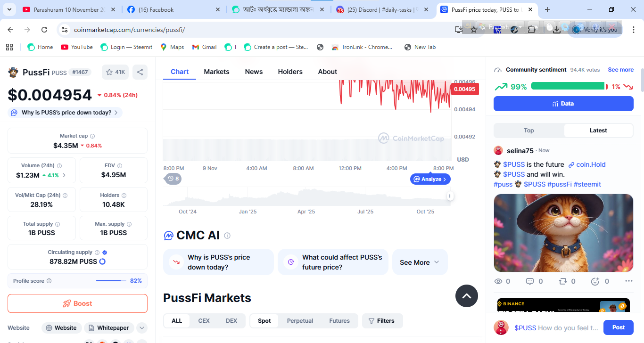Click the Holders info icon

124,195
